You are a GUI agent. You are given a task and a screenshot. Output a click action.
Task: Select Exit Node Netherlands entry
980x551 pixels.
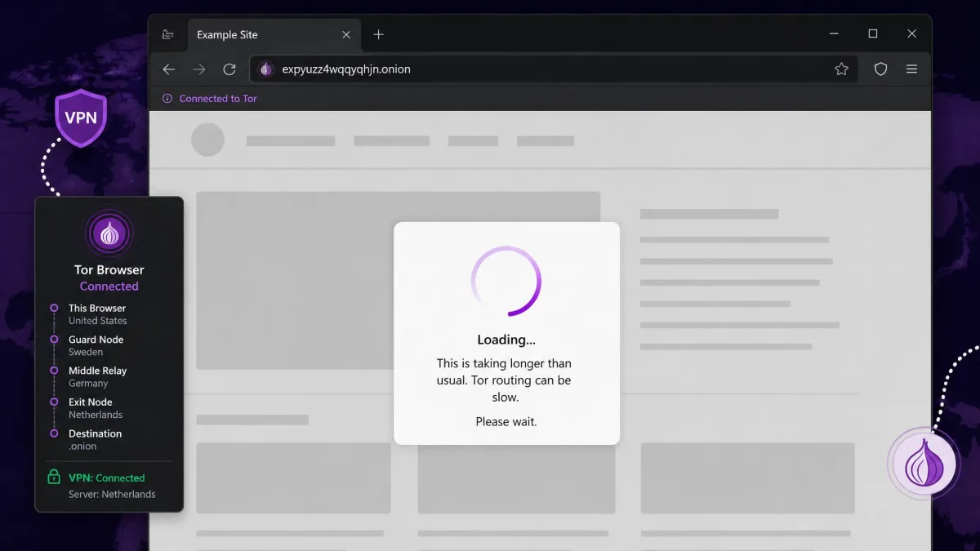pos(87,408)
